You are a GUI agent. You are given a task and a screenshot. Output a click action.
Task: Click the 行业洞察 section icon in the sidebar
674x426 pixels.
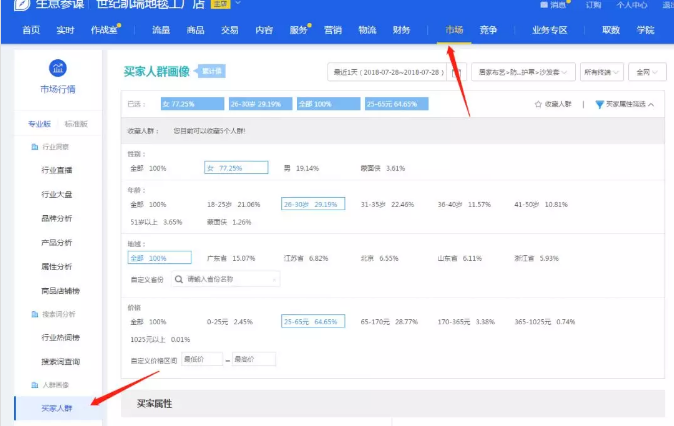(x=35, y=147)
